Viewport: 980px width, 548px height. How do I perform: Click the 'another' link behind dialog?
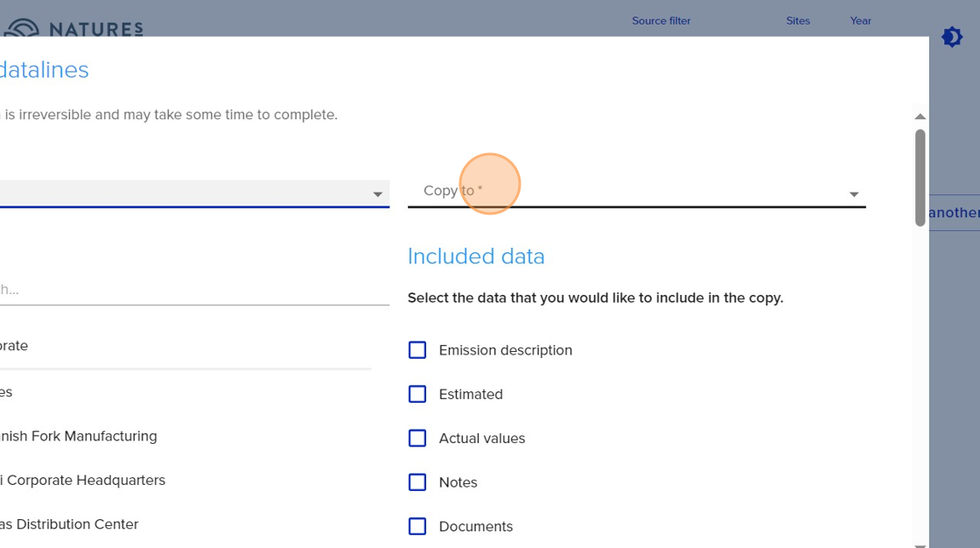click(954, 213)
